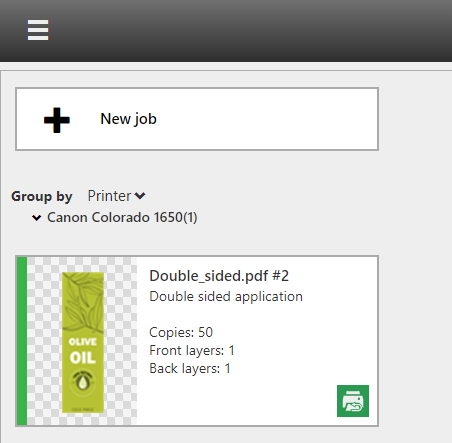This screenshot has height=443, width=452.
Task: Click the Group by label
Action: tap(42, 196)
